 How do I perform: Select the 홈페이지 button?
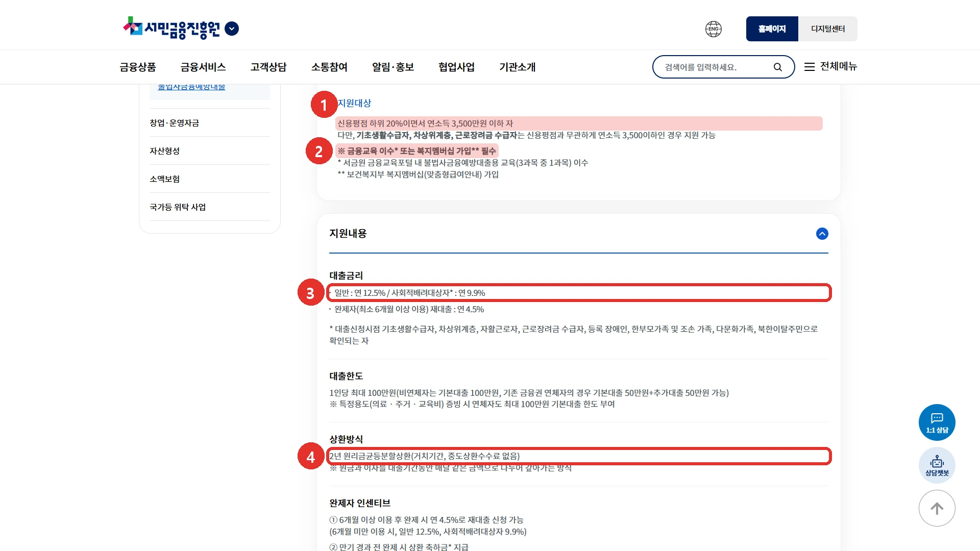[772, 29]
